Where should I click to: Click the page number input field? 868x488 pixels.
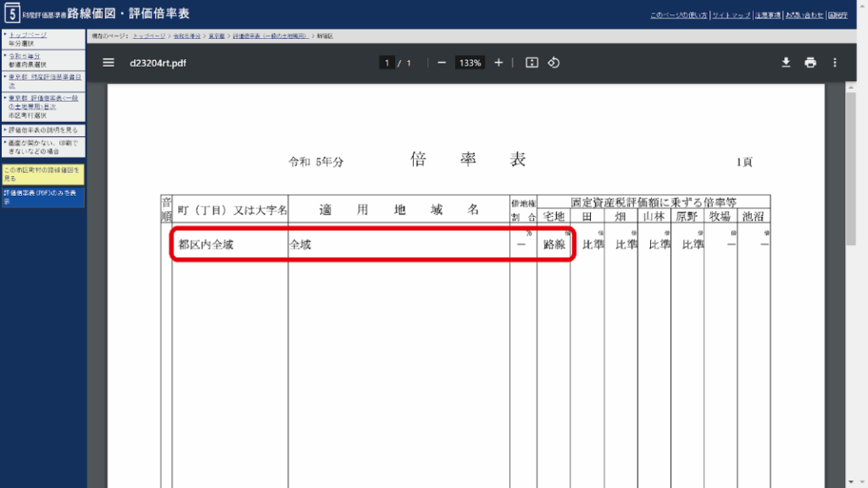click(x=387, y=63)
